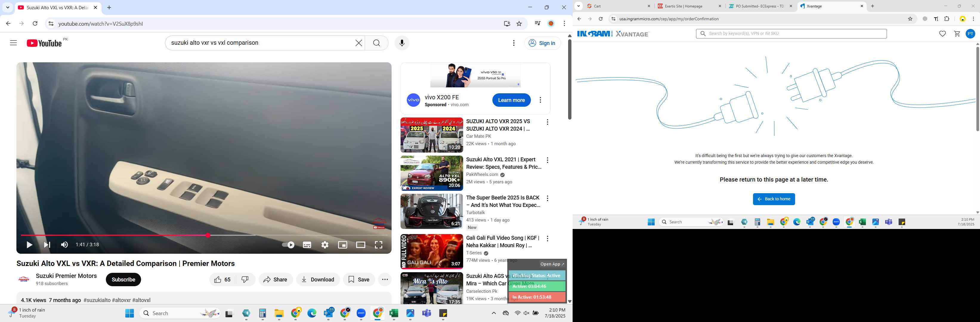Like the video with 65 likes
980x322 pixels.
[x=222, y=279]
